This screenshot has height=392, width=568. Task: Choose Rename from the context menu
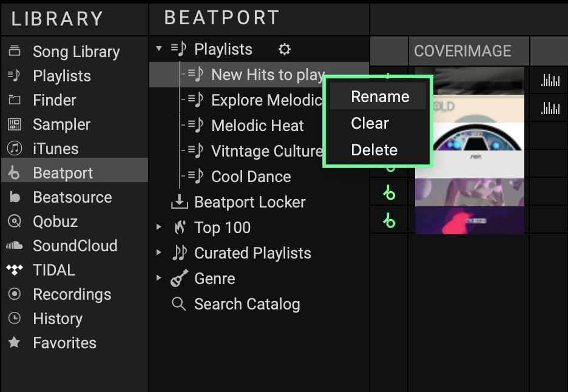point(380,96)
